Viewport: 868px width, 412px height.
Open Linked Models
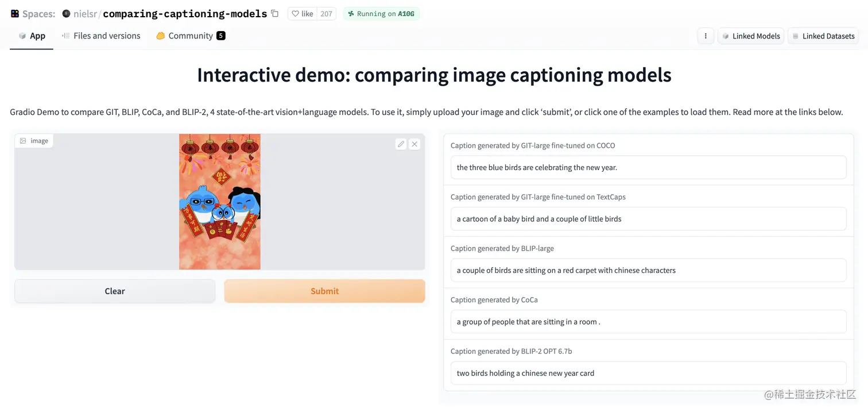click(x=751, y=36)
